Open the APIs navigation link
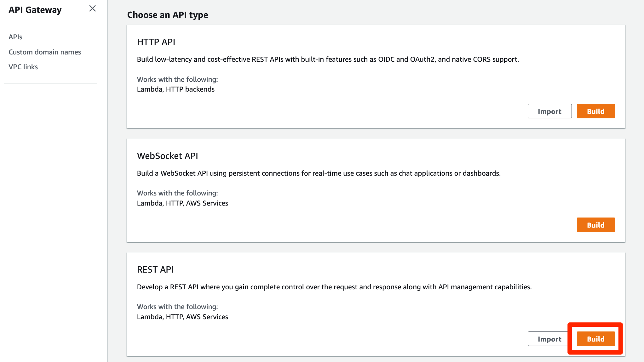Viewport: 644px width, 362px height. click(x=15, y=37)
